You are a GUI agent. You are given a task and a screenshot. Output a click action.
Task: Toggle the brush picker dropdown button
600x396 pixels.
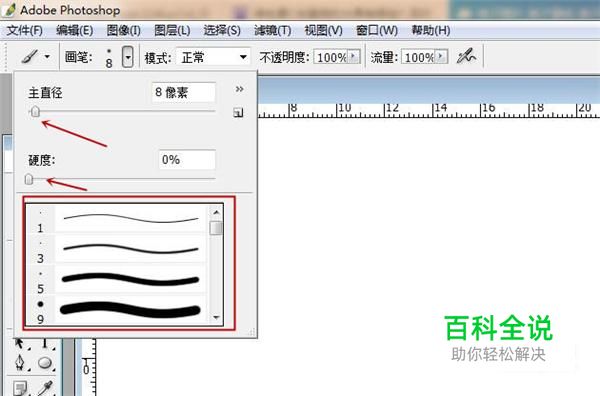click(128, 57)
